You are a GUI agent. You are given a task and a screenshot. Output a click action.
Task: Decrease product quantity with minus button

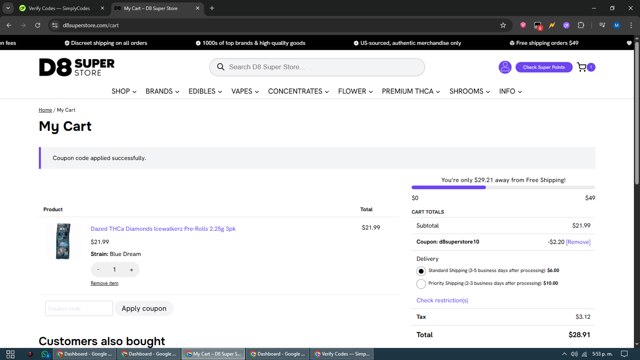(98, 270)
